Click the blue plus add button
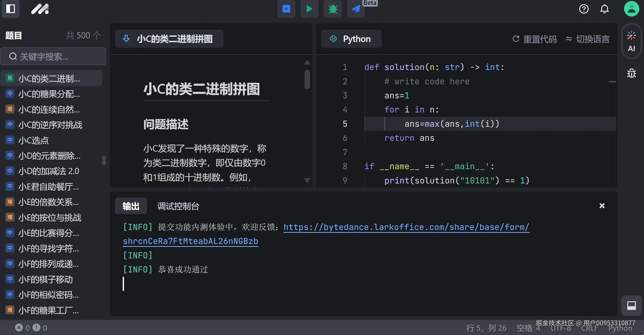 (286, 9)
